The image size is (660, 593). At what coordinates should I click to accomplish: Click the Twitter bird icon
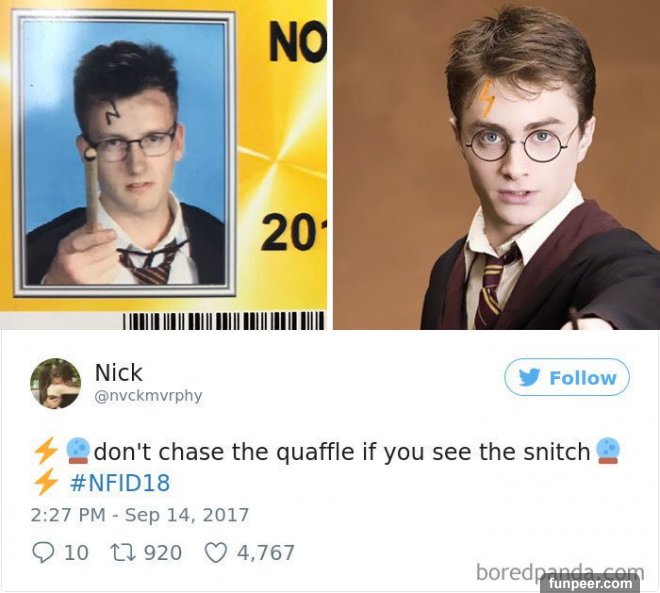pos(530,378)
